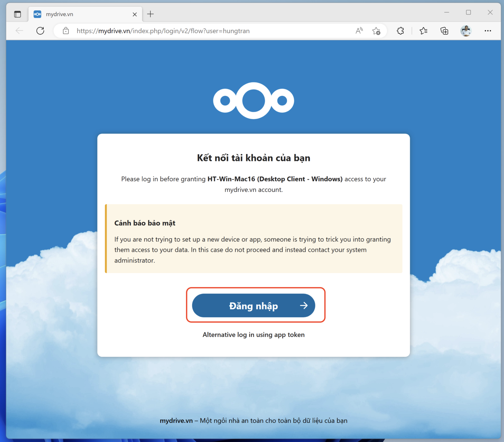Viewport: 504px width, 442px height.
Task: Click the vertical tabs layout icon
Action: [17, 14]
